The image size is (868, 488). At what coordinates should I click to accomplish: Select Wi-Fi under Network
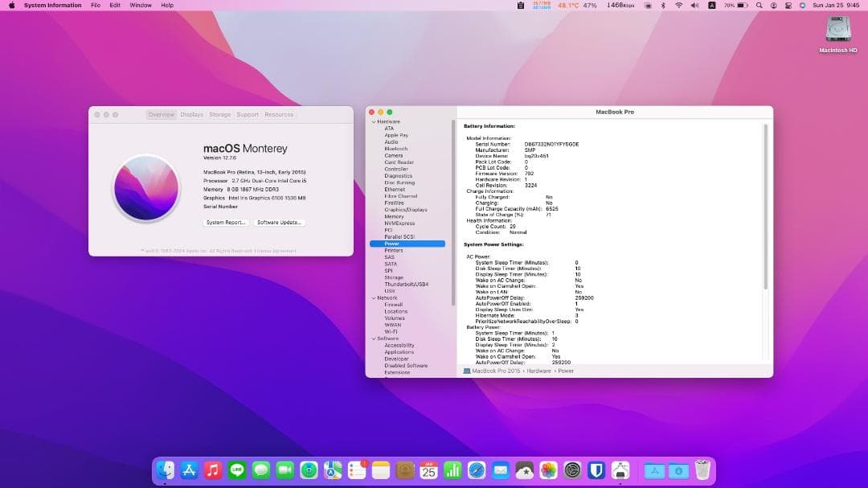coord(391,331)
